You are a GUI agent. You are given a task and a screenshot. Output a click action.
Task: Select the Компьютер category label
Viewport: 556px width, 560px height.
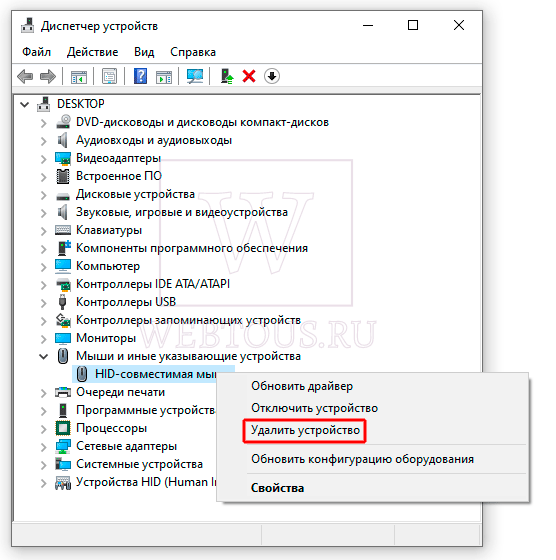(x=108, y=266)
